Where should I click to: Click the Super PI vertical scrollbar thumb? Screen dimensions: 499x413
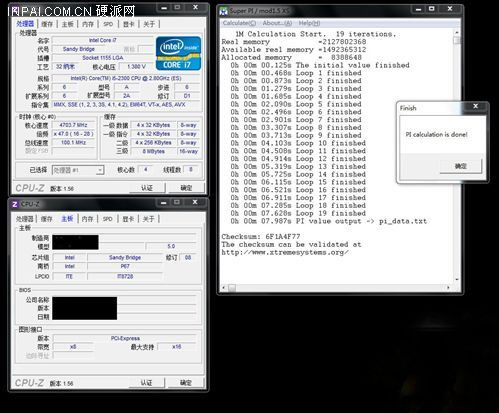click(457, 40)
